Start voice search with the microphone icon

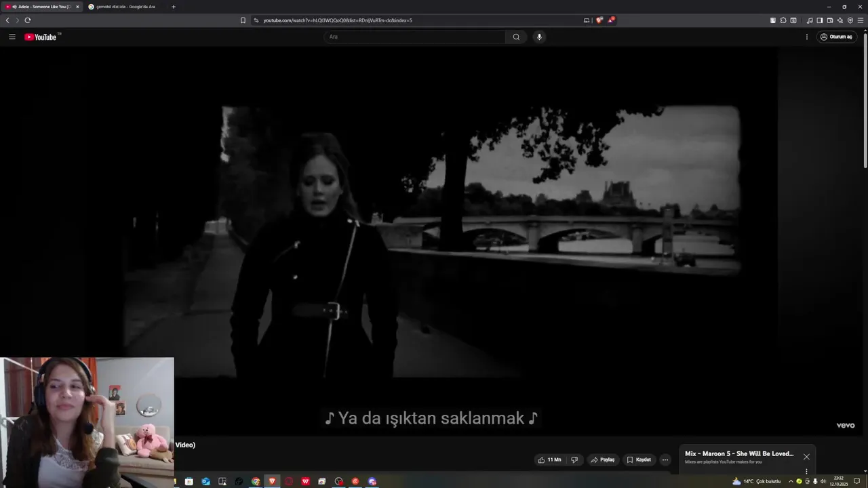tap(539, 37)
